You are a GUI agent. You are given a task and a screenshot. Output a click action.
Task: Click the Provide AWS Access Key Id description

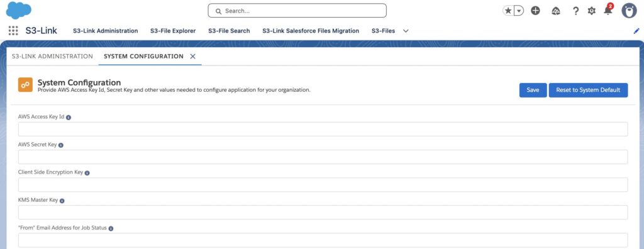tap(174, 89)
